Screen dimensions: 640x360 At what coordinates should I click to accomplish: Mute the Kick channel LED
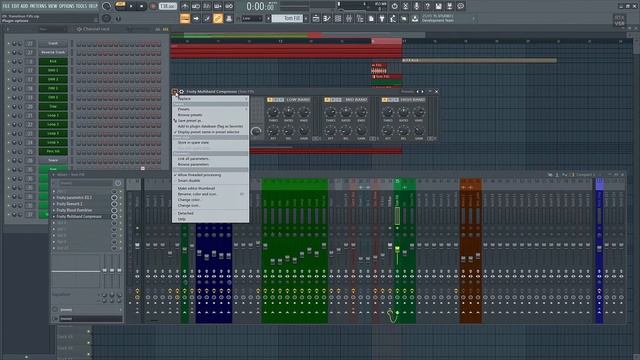click(x=9, y=62)
